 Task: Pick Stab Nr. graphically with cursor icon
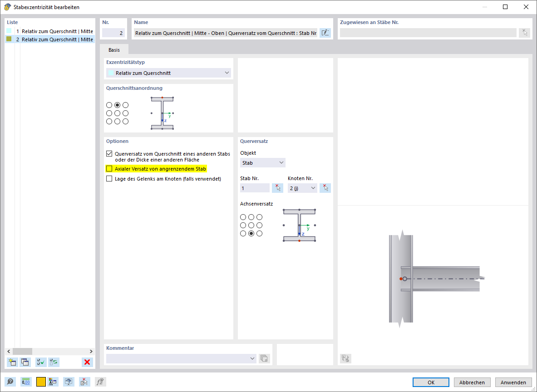pyautogui.click(x=277, y=188)
